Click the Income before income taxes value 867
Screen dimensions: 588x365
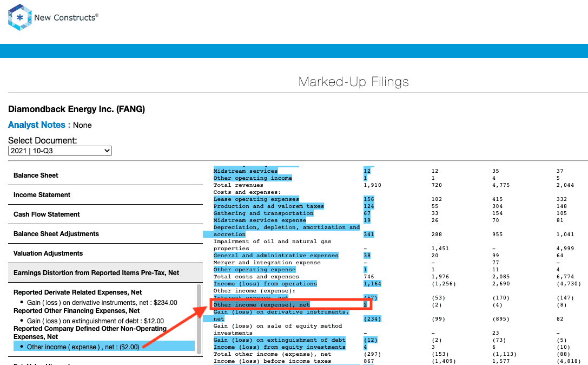(369, 361)
